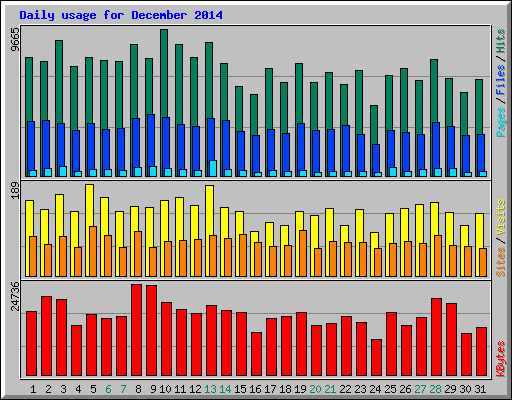The image size is (512, 400).
Task: Click day 15 on the x-axis
Action: (240, 389)
